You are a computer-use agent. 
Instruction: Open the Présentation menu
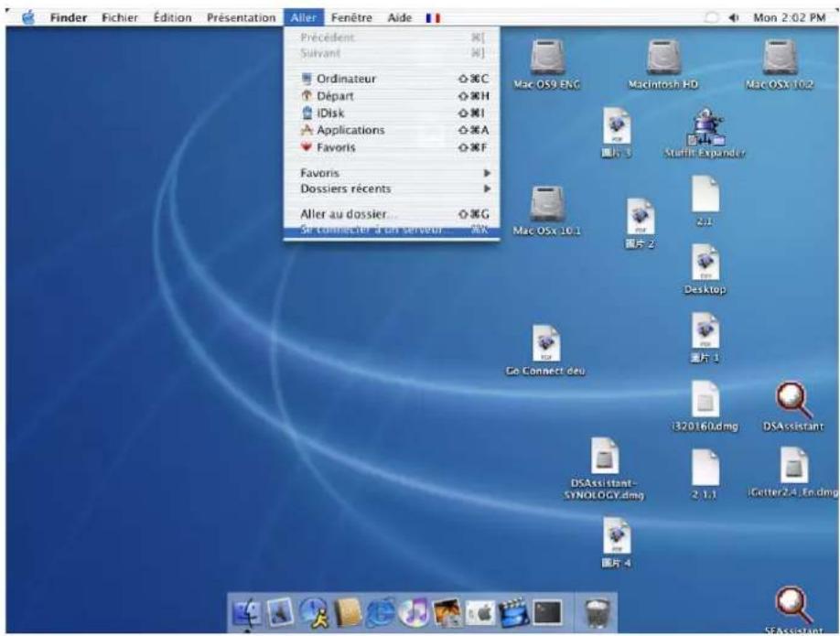[241, 17]
